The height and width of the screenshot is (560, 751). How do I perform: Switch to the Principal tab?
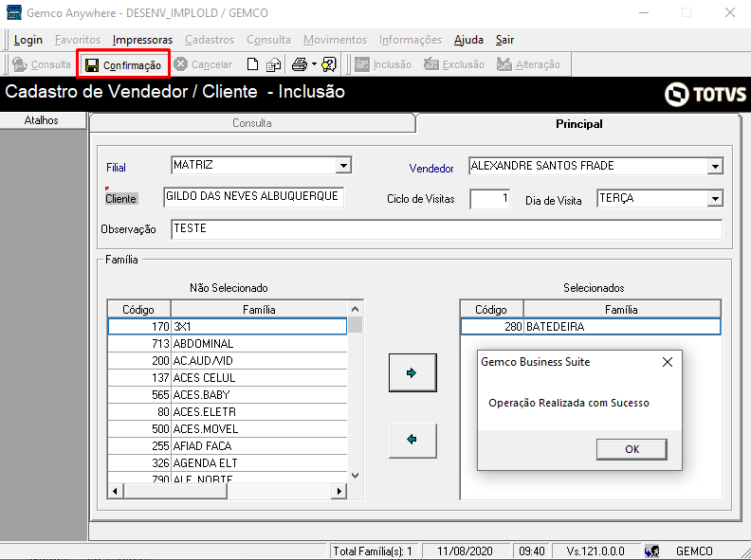[578, 124]
